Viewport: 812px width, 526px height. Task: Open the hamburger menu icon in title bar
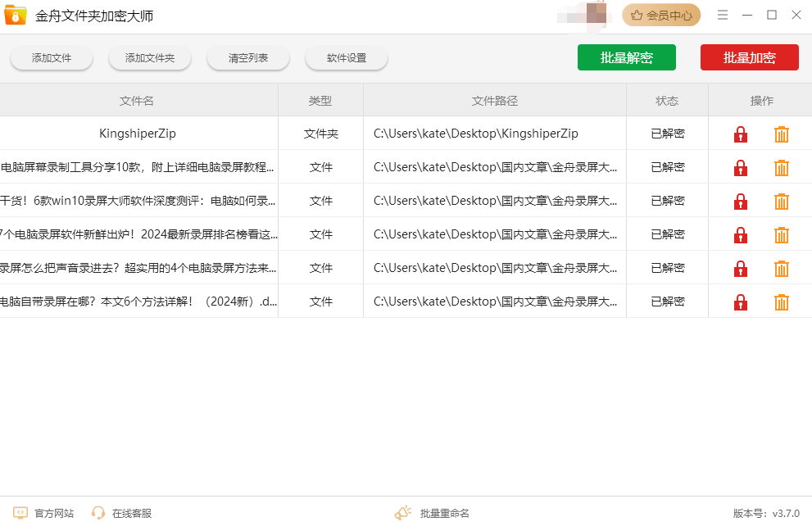pos(723,15)
